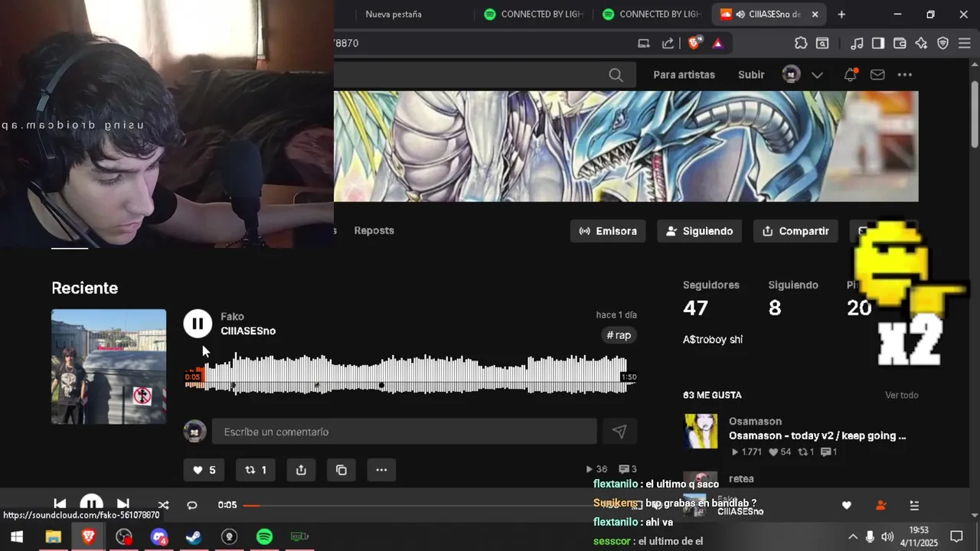This screenshot has width=980, height=551.
Task: Open the browser extensions puzzle icon
Action: pyautogui.click(x=800, y=43)
